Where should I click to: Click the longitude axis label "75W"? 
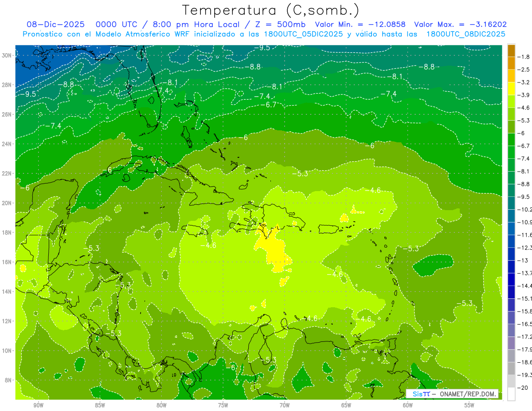223,405
